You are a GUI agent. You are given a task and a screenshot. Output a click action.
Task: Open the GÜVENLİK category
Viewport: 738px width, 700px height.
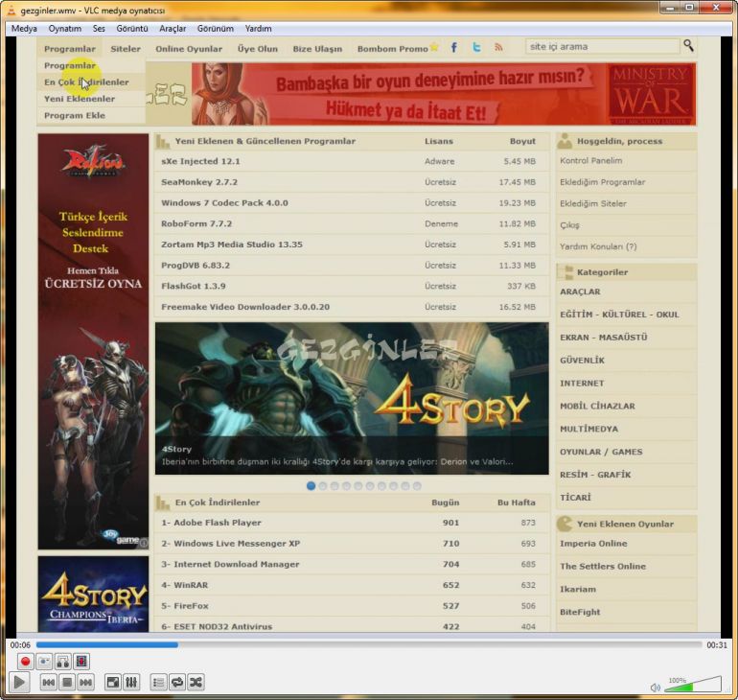click(582, 361)
